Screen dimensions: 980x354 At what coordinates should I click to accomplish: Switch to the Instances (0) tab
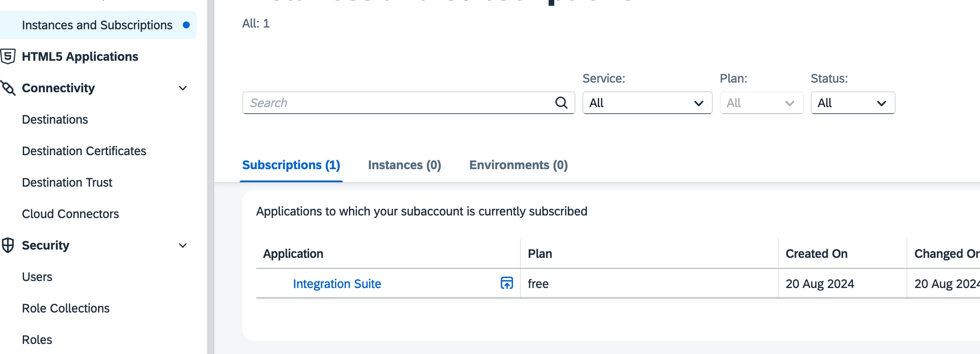coord(405,165)
